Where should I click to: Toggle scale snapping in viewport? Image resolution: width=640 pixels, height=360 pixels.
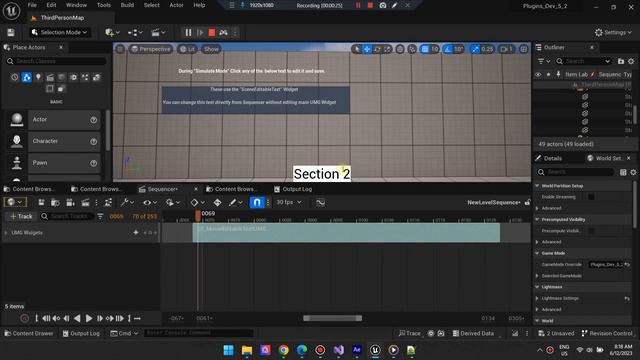tap(475, 49)
